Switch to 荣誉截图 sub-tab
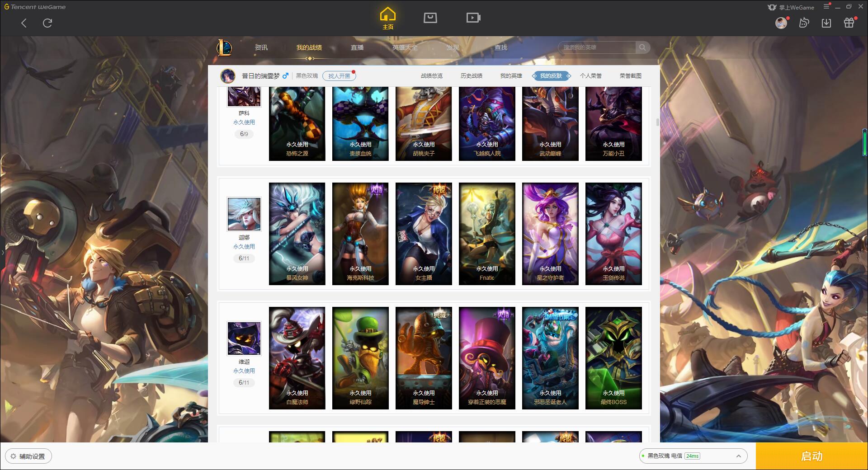The height and width of the screenshot is (470, 868). [631, 76]
